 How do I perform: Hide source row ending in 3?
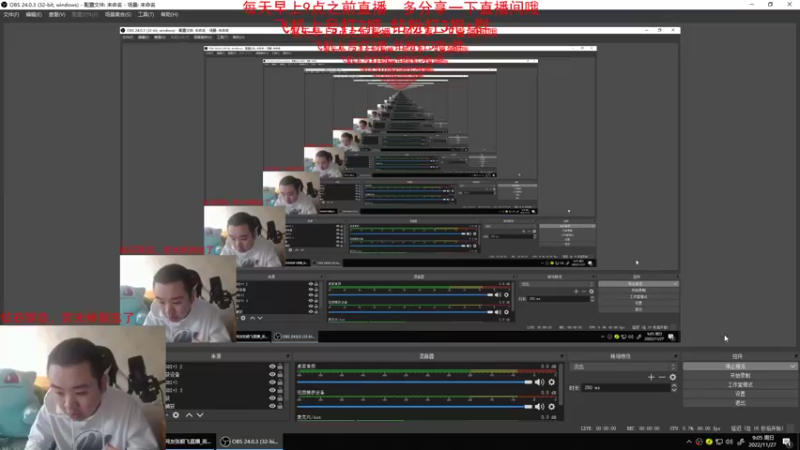point(272,390)
